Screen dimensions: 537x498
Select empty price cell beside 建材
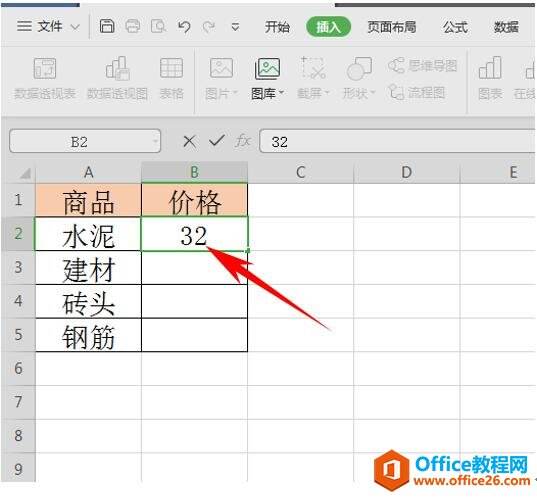194,267
